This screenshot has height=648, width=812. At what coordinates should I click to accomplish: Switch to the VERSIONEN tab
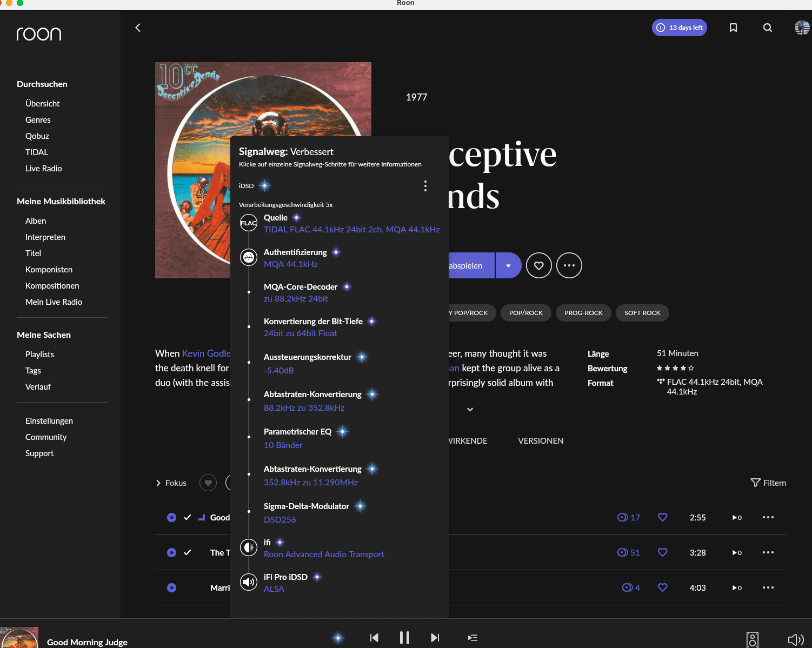(x=541, y=440)
